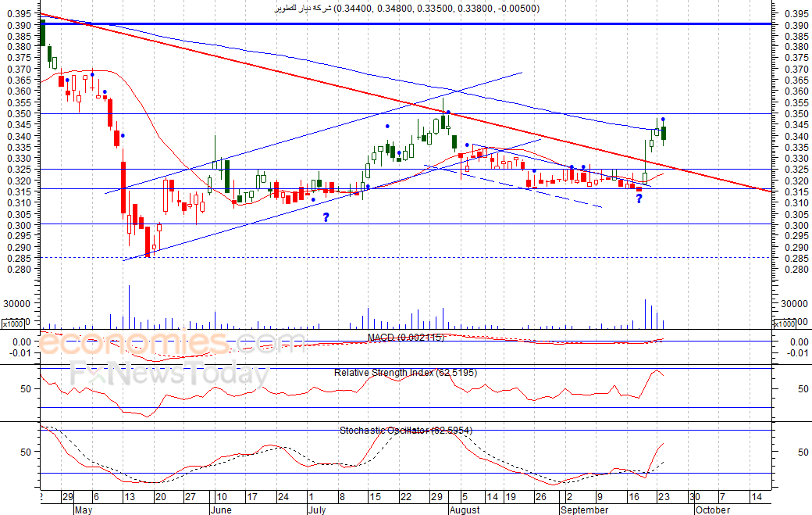
Task: Click date label 15 on time axis
Action: tap(375, 497)
